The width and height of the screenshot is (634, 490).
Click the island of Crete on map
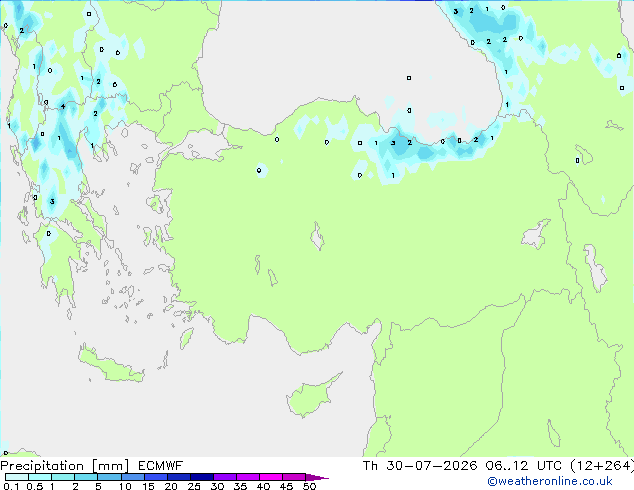(111, 365)
